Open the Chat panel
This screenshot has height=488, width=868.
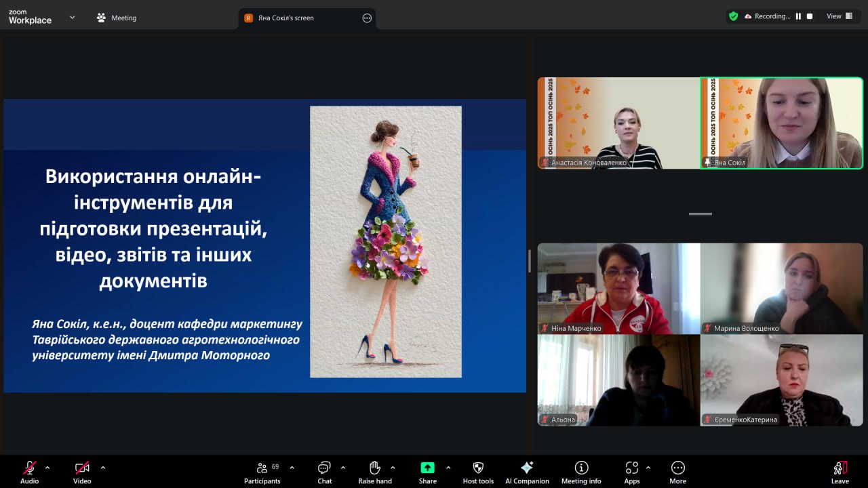tap(325, 472)
